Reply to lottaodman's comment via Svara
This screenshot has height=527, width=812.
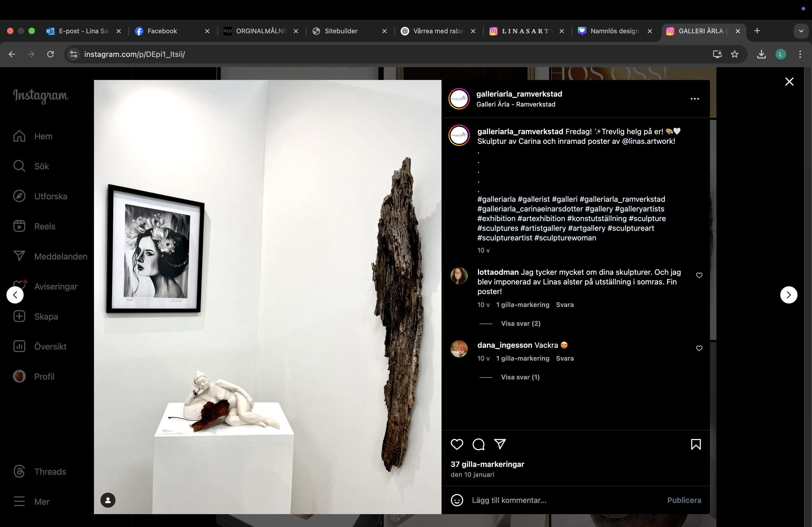[565, 304]
